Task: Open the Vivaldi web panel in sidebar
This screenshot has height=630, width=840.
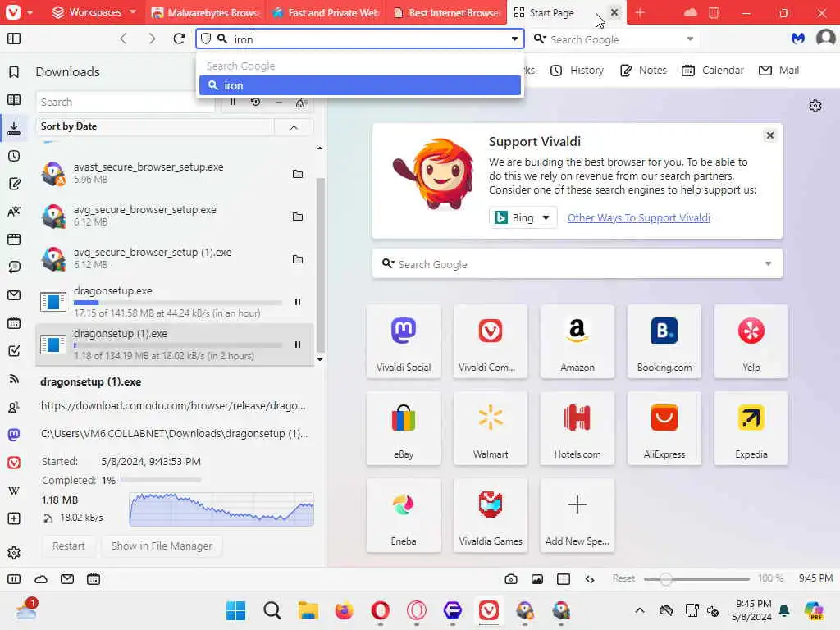Action: click(15, 463)
